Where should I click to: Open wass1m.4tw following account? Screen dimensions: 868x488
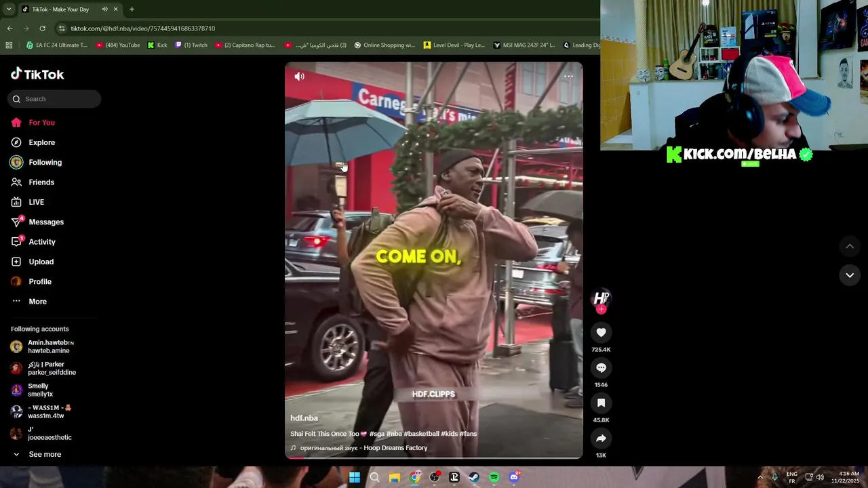pyautogui.click(x=41, y=411)
